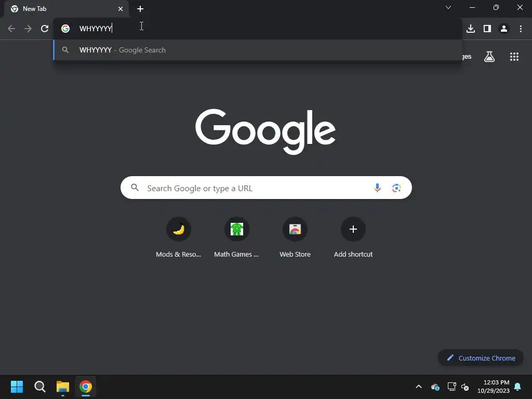This screenshot has width=532, height=399.
Task: Open Windows taskbar search
Action: coord(39,387)
